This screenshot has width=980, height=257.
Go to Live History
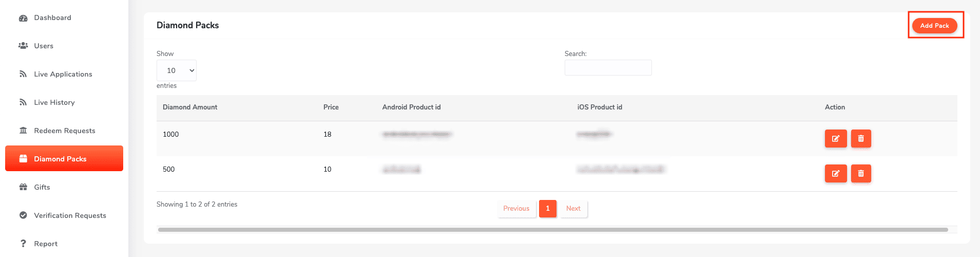click(54, 102)
